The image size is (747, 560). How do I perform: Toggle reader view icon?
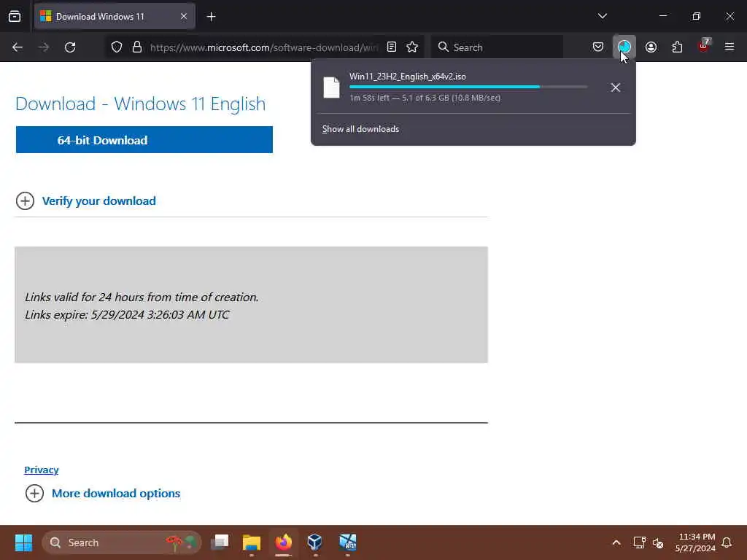tap(392, 47)
